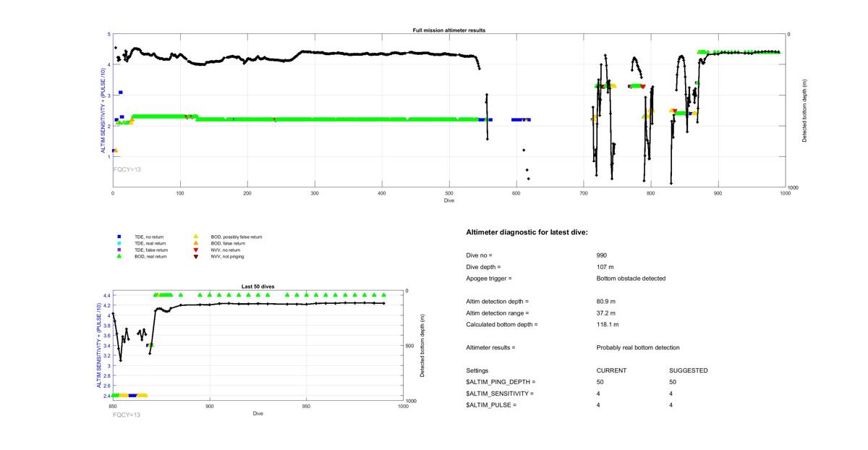Click the 'Settings' row header
The image size is (868, 450).
coord(477,370)
